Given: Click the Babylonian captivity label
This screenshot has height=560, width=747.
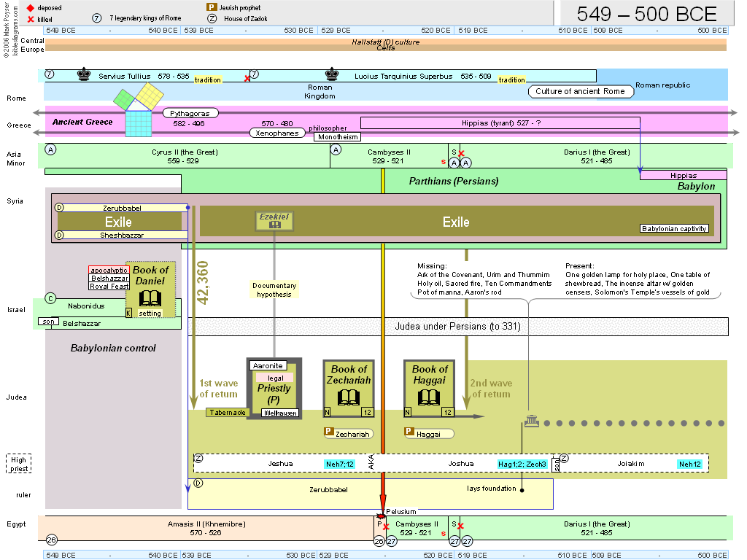Looking at the screenshot, I should coord(674,228).
